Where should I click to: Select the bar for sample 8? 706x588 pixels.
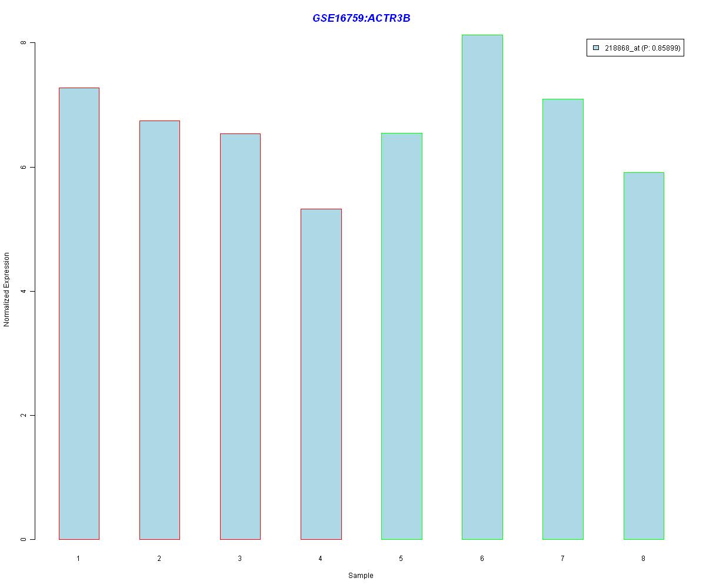pyautogui.click(x=644, y=356)
